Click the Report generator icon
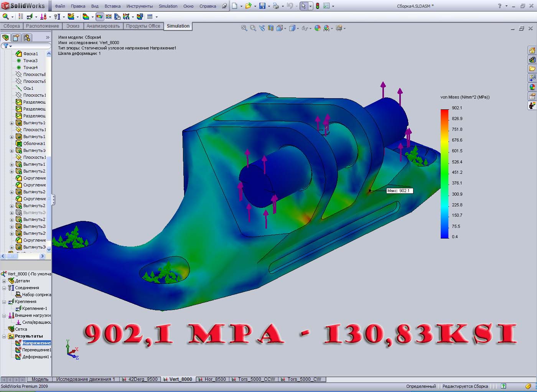 tap(140, 17)
